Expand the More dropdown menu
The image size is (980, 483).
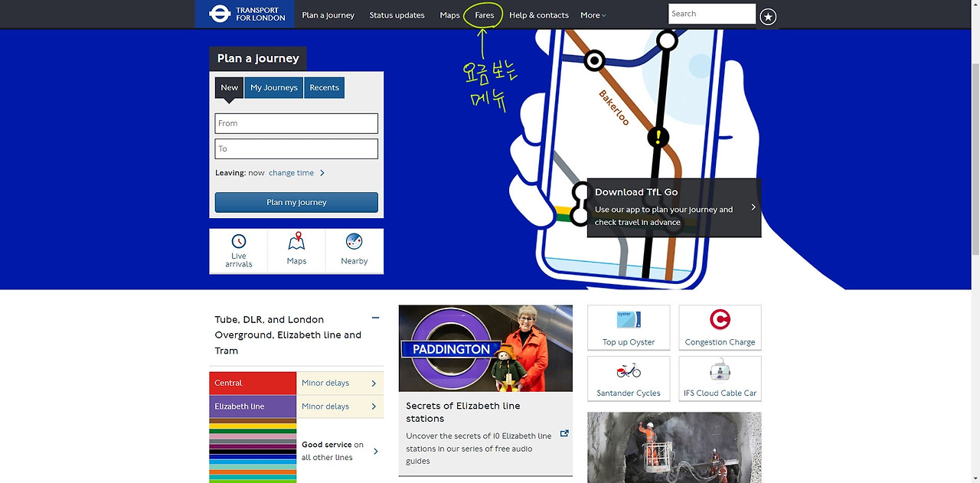tap(593, 15)
